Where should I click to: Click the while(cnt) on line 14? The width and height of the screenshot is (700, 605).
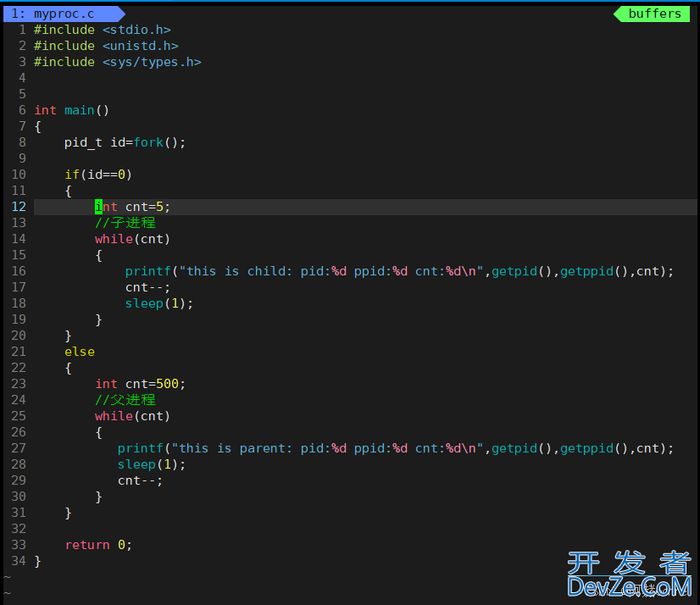[132, 239]
